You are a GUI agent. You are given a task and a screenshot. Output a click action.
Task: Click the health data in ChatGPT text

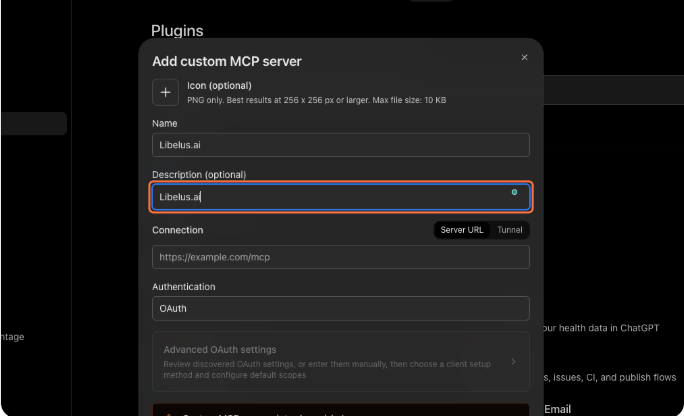coord(601,328)
